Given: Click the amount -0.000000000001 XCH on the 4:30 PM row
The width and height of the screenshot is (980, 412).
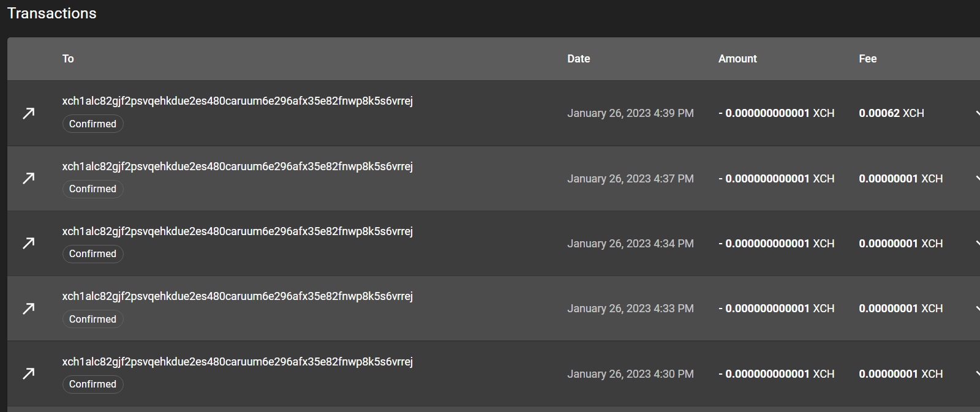Looking at the screenshot, I should [x=777, y=373].
